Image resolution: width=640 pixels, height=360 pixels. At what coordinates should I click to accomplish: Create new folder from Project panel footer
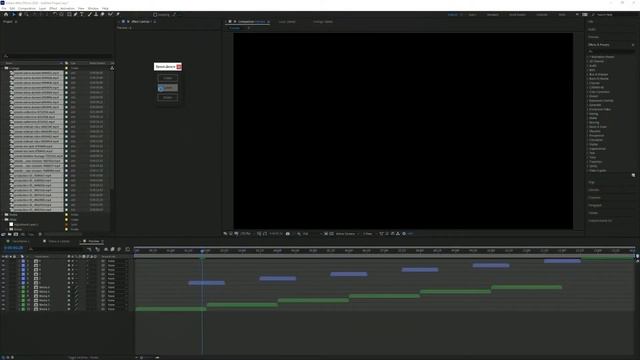(9, 234)
